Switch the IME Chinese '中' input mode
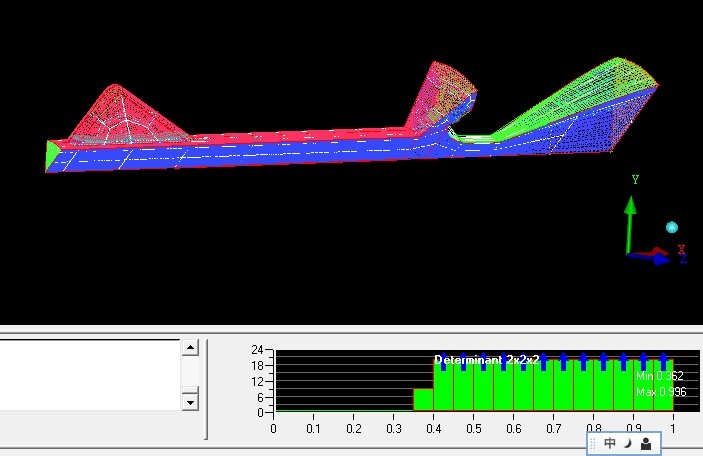The width and height of the screenshot is (703, 456). point(610,443)
